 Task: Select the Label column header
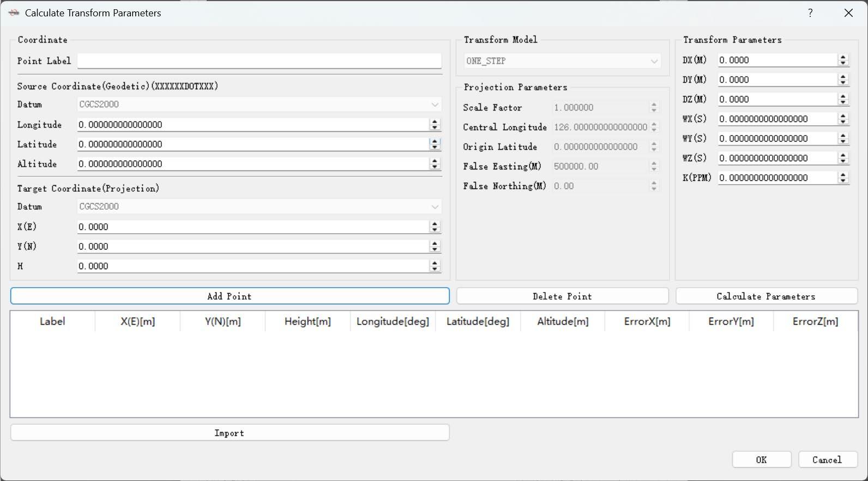pyautogui.click(x=52, y=321)
